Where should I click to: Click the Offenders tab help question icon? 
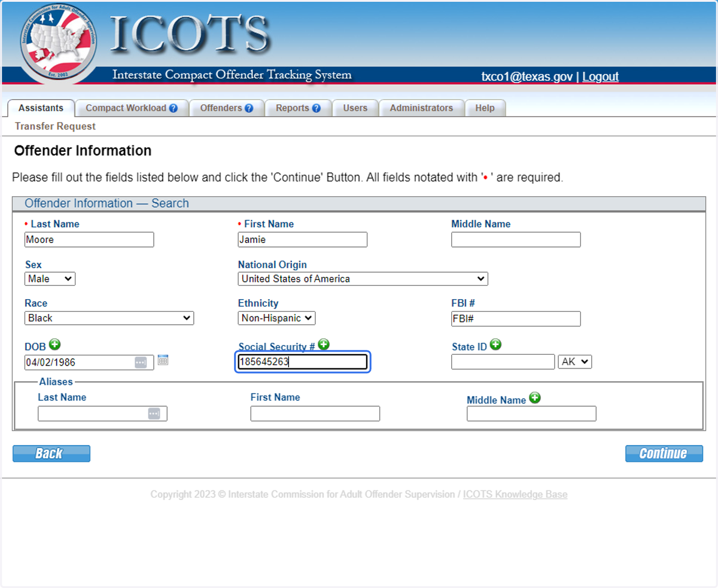[249, 108]
